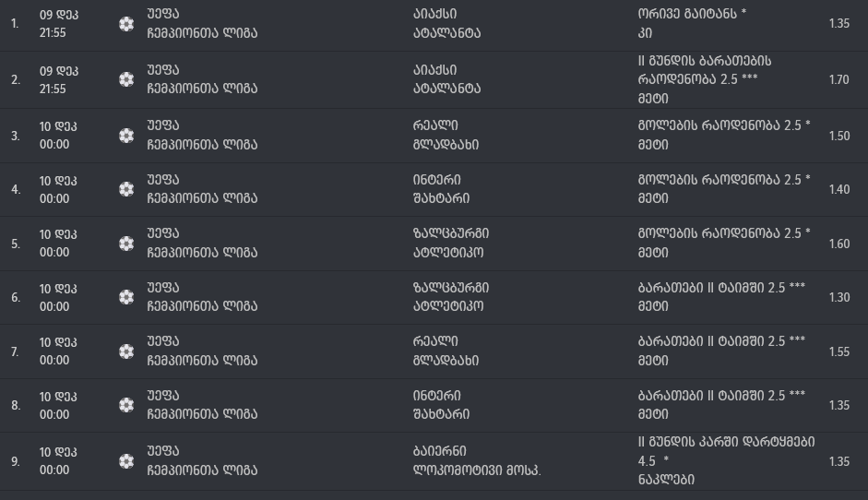Screen dimensions: 868x500
Task: Click row number 9 in the list
Action: (x=15, y=461)
